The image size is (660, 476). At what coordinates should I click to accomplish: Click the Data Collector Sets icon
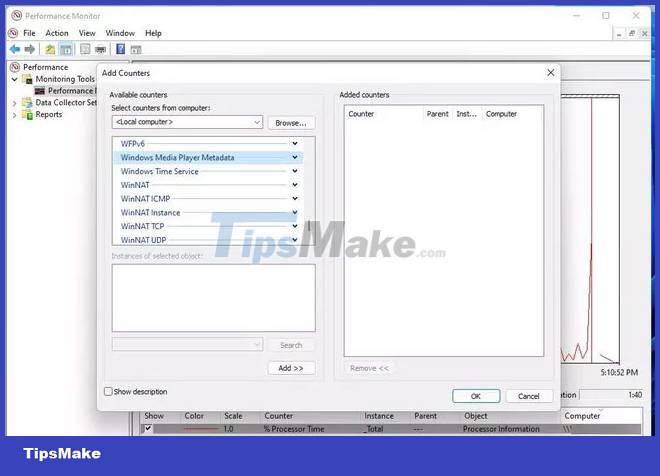[27, 102]
